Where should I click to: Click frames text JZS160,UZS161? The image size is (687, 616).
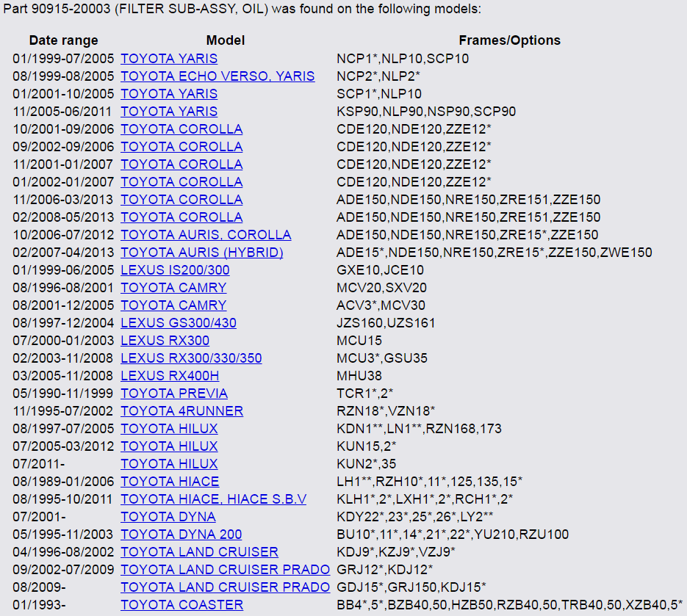[386, 322]
